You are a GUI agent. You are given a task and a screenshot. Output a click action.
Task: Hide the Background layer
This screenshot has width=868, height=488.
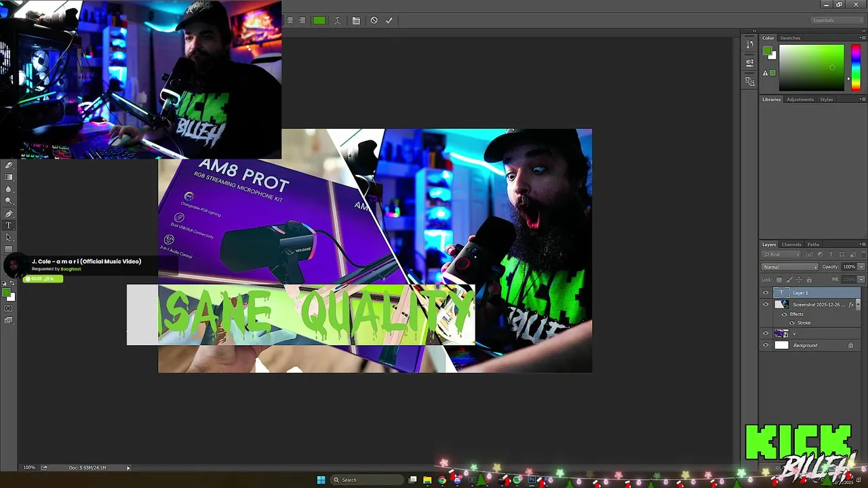766,345
